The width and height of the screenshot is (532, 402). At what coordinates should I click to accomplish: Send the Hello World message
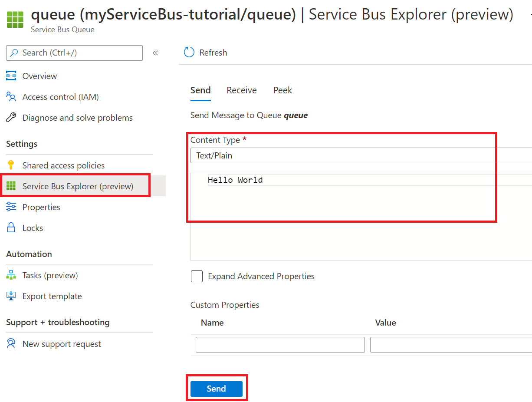point(216,389)
